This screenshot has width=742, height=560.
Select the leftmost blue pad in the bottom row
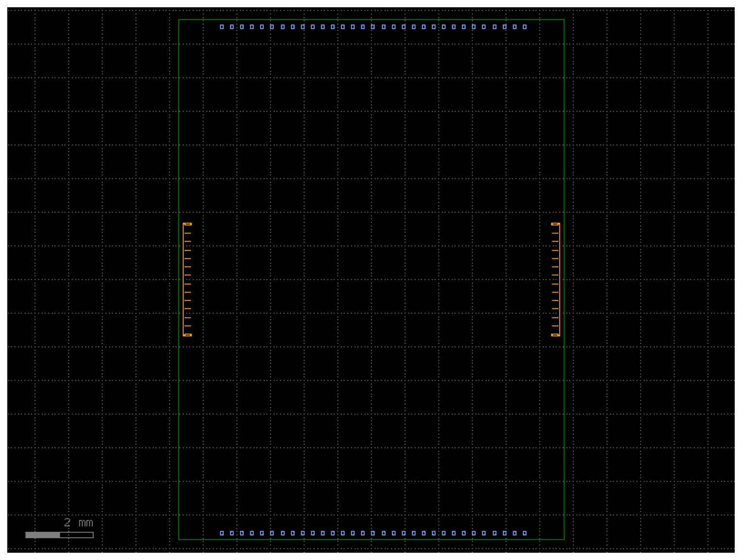(222, 533)
